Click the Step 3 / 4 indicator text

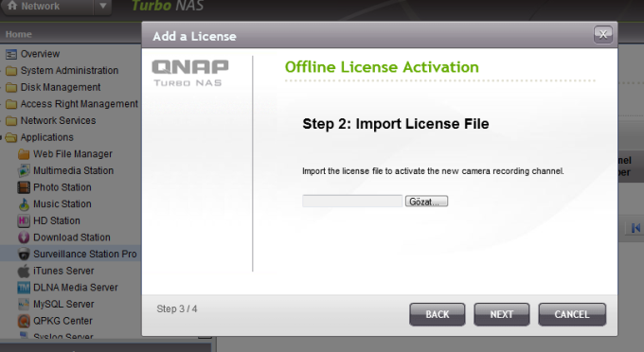[x=176, y=308]
